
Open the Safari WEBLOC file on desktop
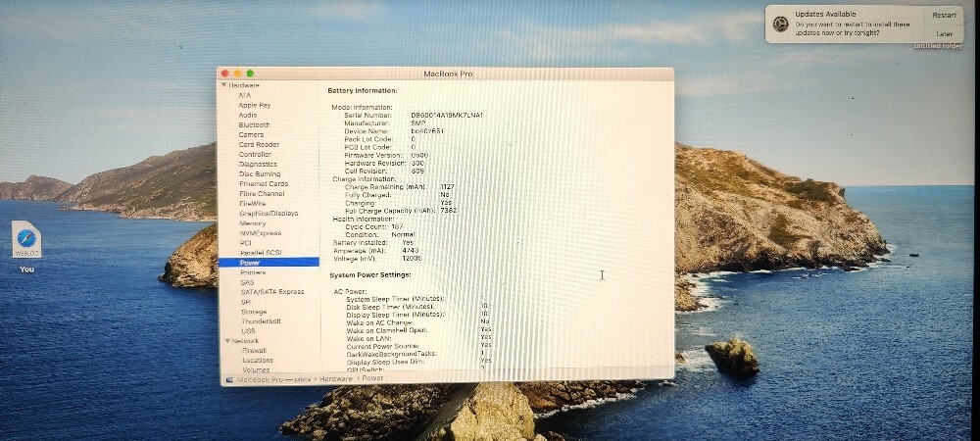(26, 240)
